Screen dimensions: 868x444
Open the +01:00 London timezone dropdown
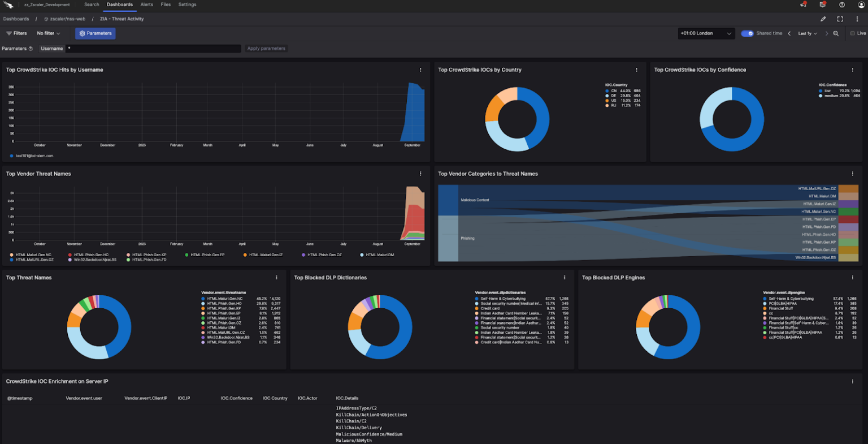[705, 33]
